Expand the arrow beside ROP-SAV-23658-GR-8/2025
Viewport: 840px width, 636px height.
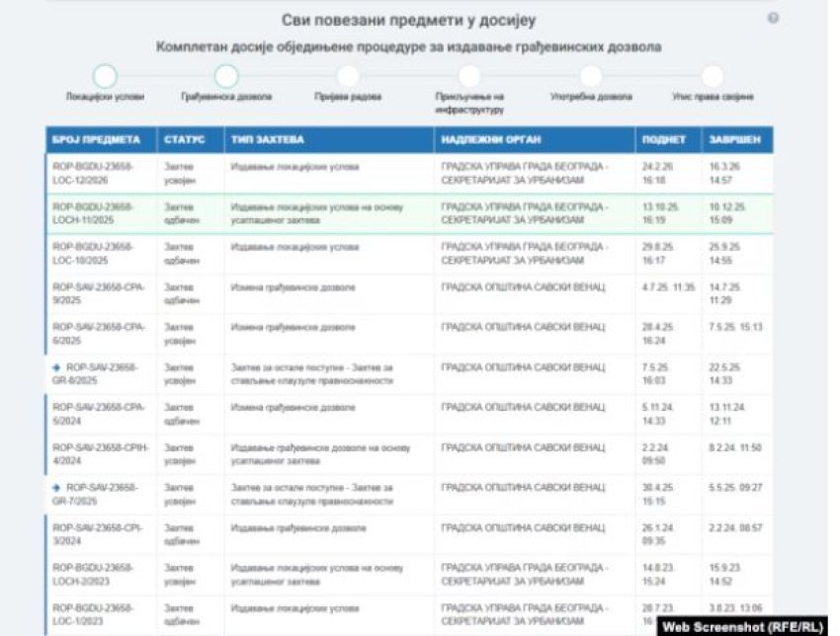tap(56, 367)
